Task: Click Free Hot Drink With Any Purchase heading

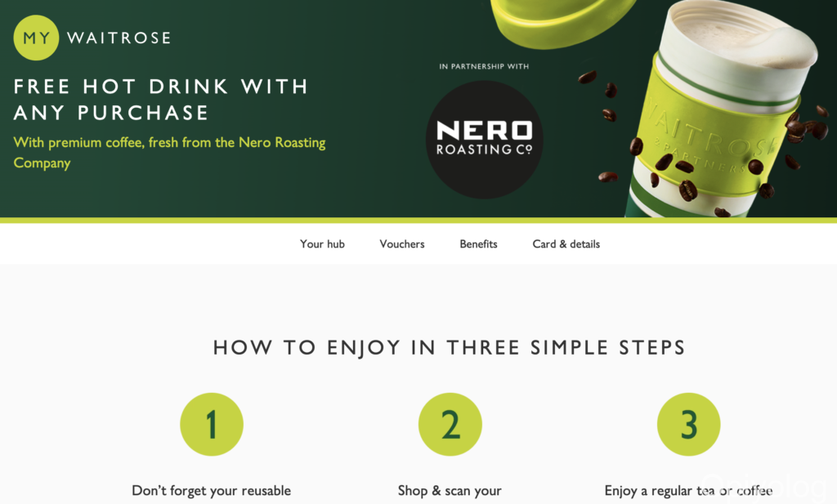Action: [x=161, y=99]
